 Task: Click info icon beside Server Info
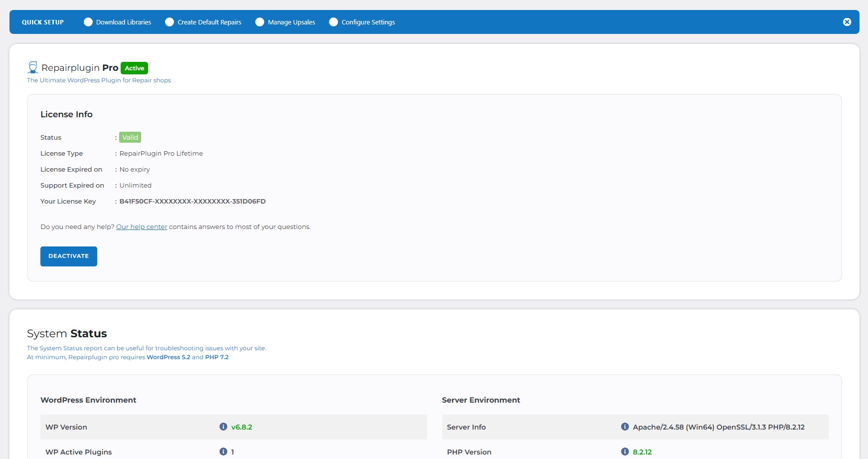(625, 427)
